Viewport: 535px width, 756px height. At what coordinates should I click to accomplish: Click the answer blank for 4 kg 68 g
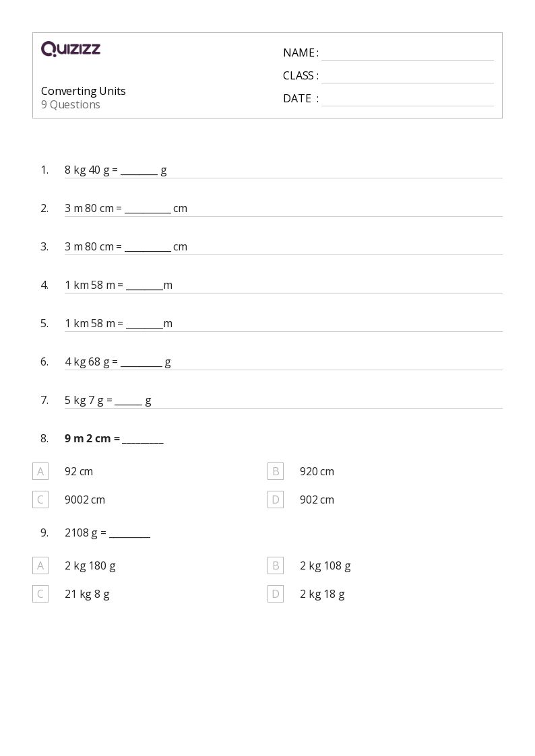pos(141,362)
